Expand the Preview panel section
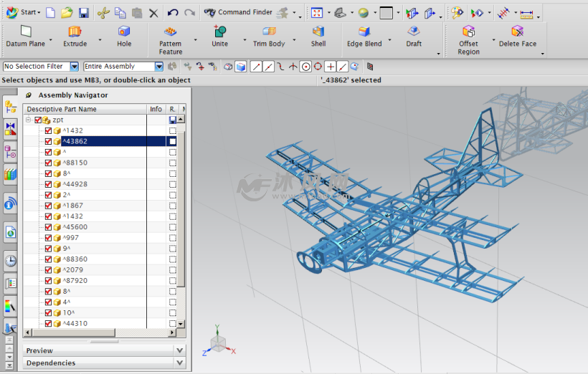Image resolution: width=588 pixels, height=374 pixels. (x=180, y=350)
